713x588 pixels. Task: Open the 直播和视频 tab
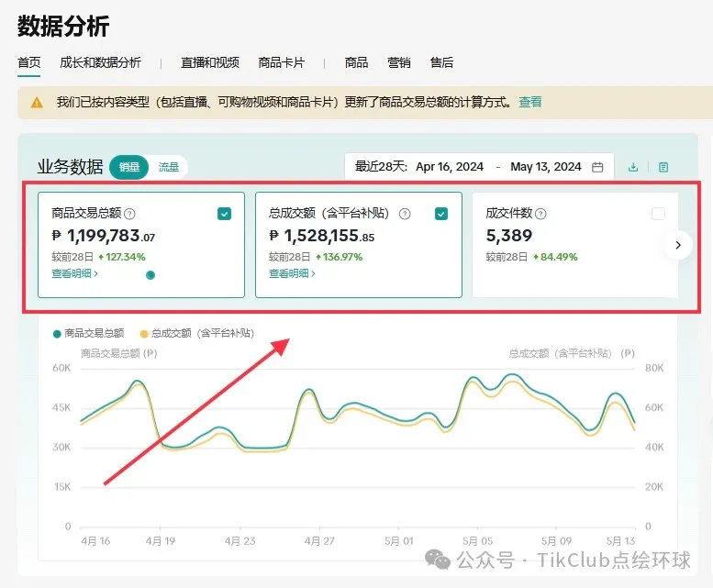coord(210,62)
